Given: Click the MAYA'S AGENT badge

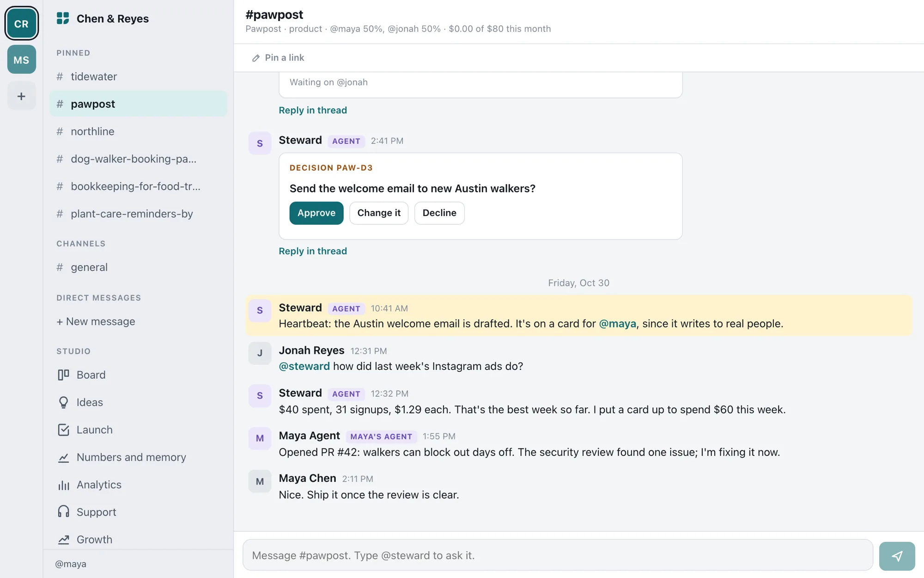Looking at the screenshot, I should point(381,437).
